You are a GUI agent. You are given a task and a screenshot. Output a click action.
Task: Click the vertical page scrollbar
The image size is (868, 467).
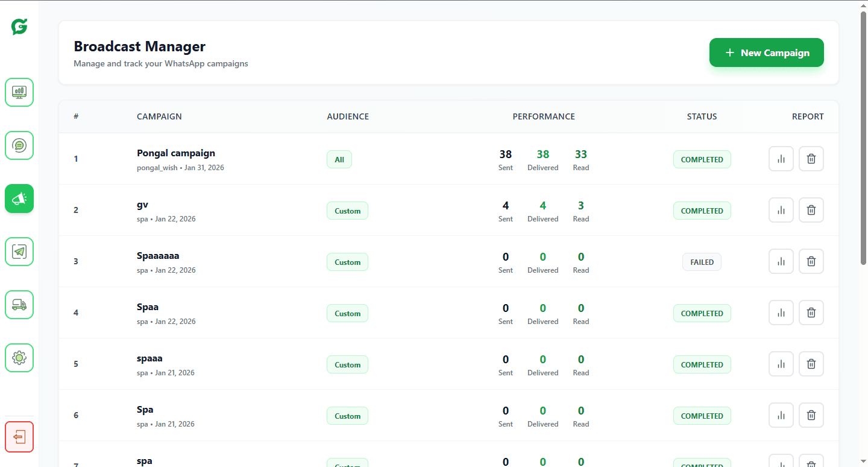pyautogui.click(x=863, y=139)
